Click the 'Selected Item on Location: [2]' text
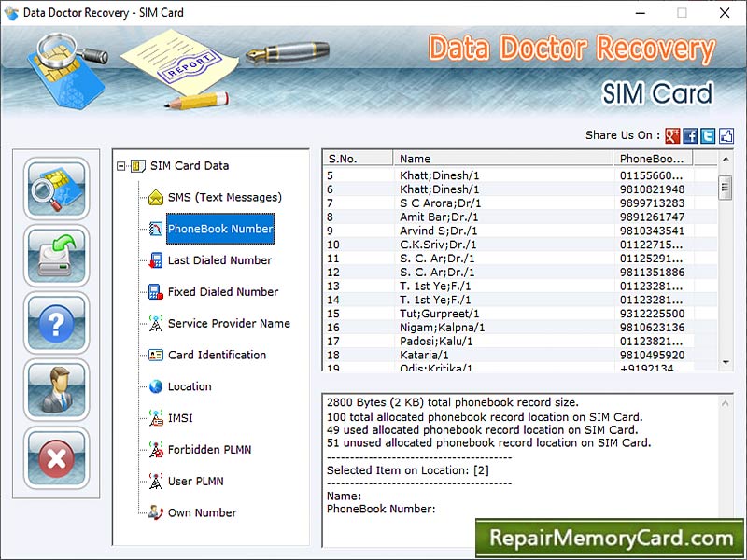 (408, 470)
